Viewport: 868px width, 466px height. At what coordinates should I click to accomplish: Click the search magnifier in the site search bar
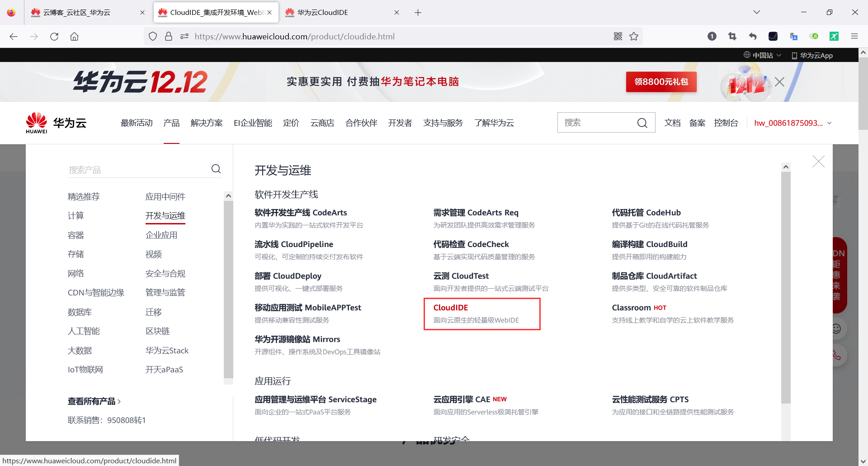pos(642,123)
